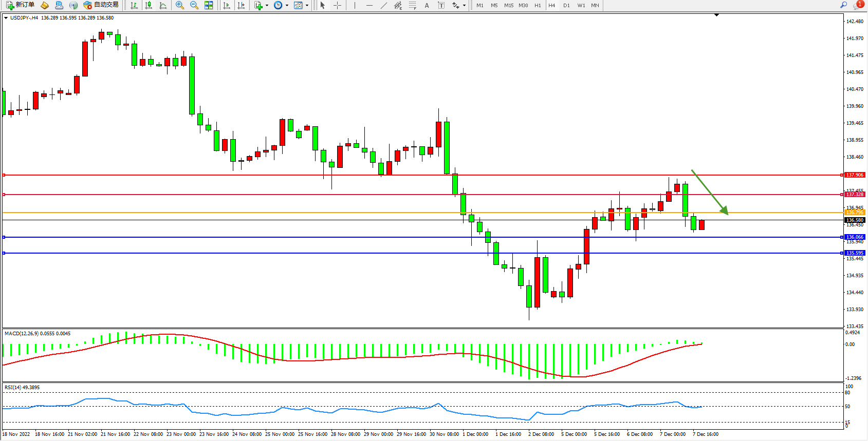Zoom in on the chart
868x441 pixels.
click(180, 5)
